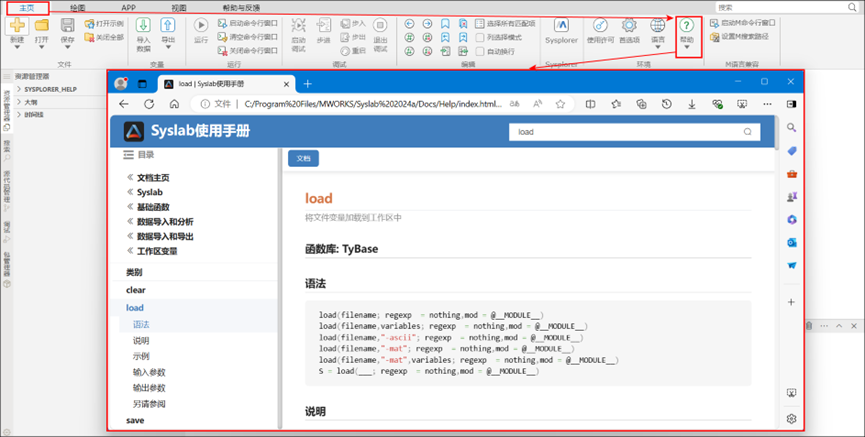Switch to the 主页 ribbon tab
Viewport: 865px width, 437px height.
(x=26, y=8)
